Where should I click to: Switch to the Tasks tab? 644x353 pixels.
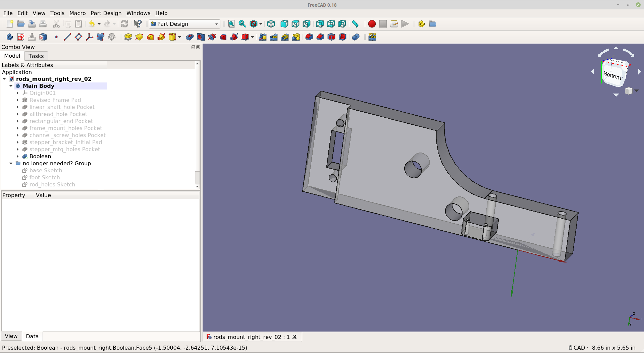pos(36,56)
